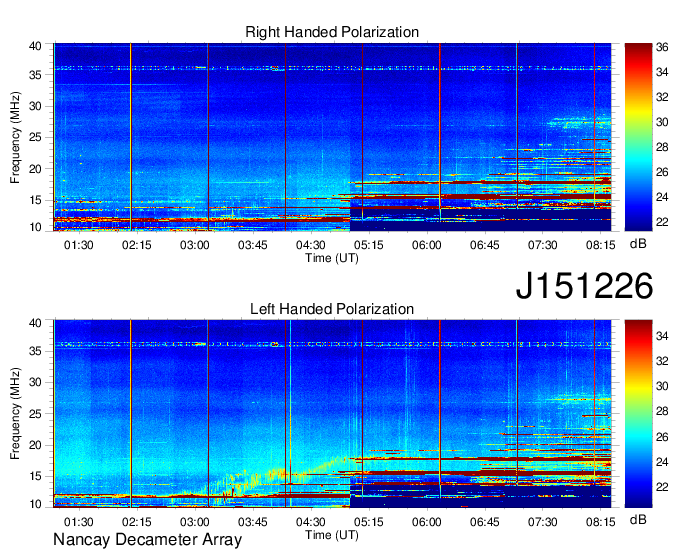Click the "35" frequency tick of Right Handed plot
Image resolution: width=680 pixels, height=552 pixels.
tap(35, 75)
